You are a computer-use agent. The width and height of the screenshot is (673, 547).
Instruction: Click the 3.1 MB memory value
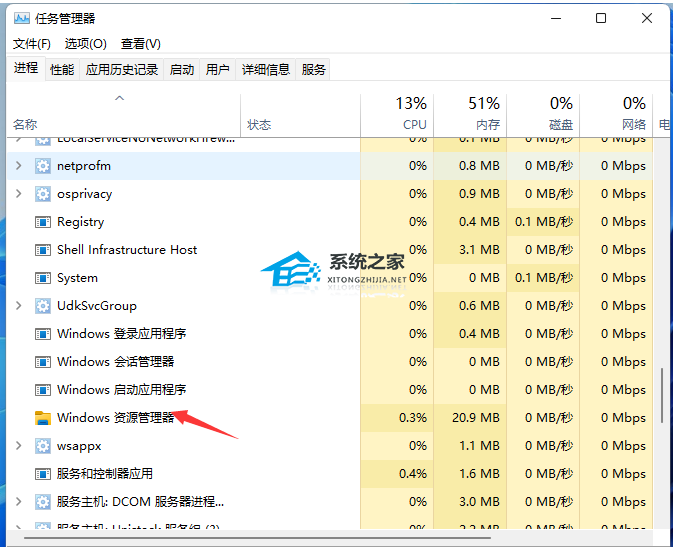pos(479,250)
